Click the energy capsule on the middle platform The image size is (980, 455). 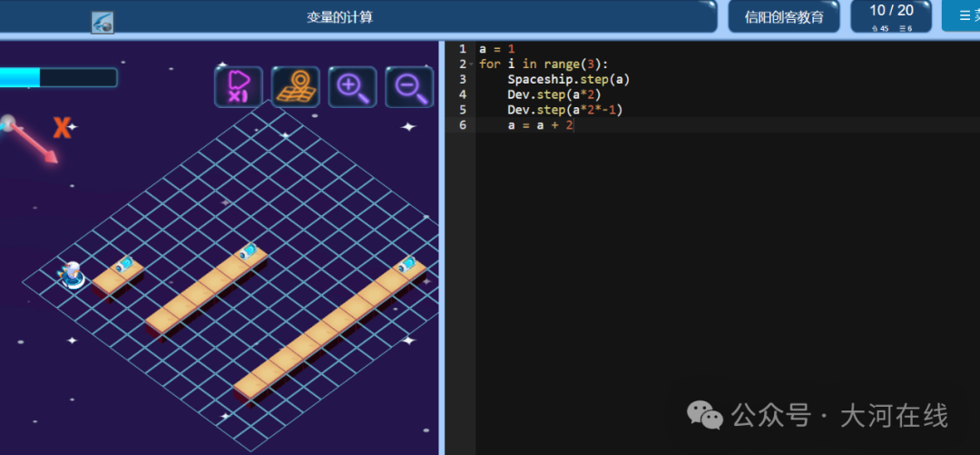248,251
